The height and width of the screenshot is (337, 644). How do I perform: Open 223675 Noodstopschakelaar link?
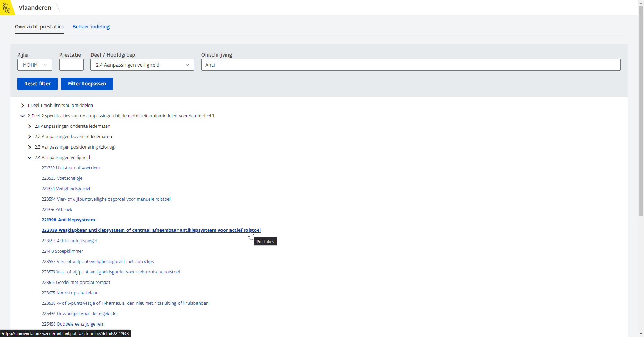click(x=70, y=293)
